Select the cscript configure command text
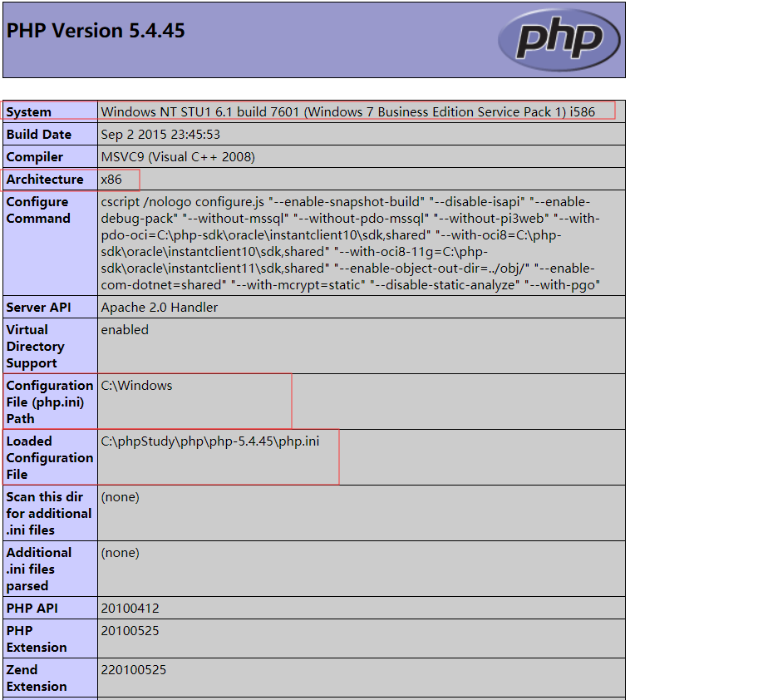 point(351,243)
